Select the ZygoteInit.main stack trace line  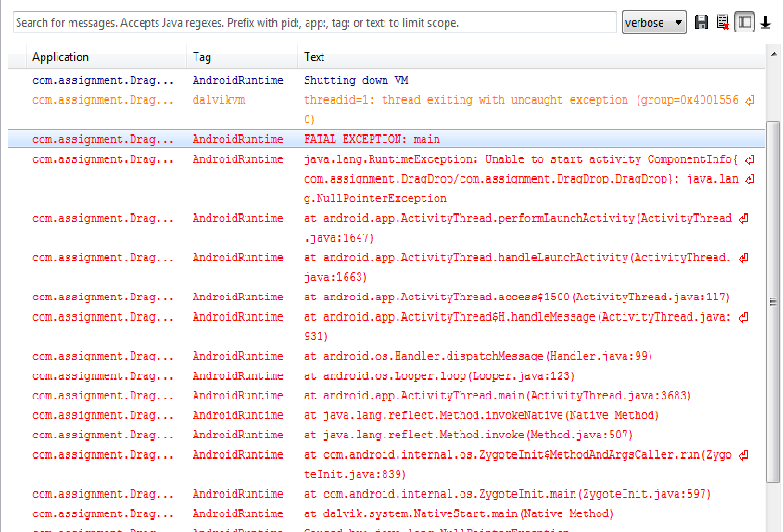point(386,494)
